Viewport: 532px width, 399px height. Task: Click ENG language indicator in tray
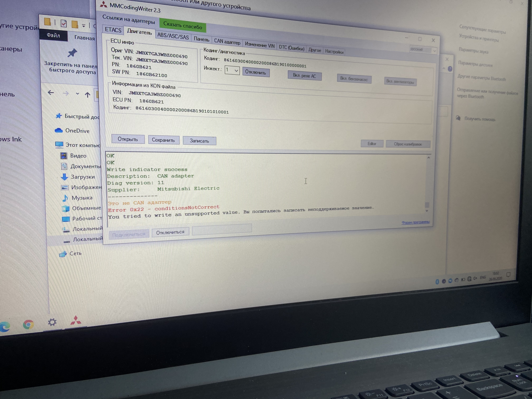coord(483,277)
